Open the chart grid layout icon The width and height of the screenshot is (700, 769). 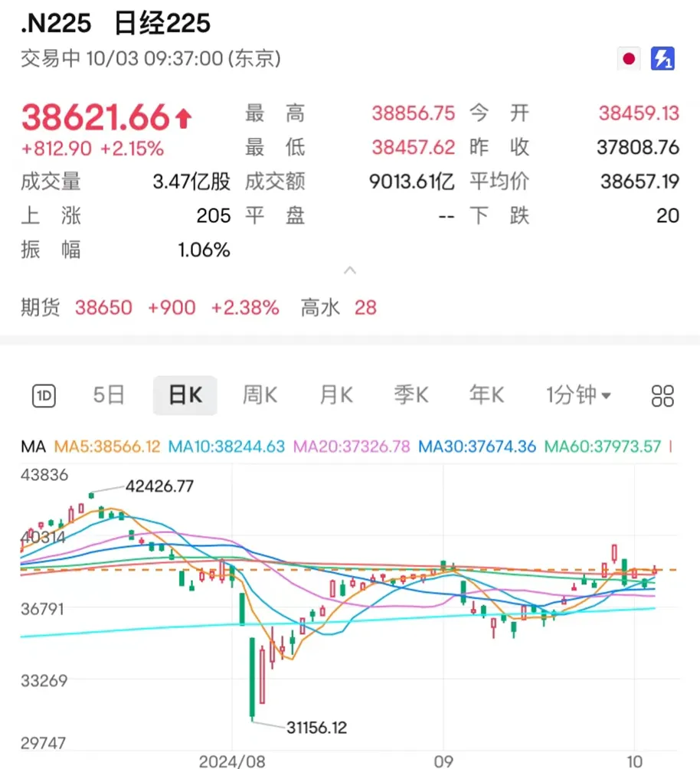click(x=662, y=396)
